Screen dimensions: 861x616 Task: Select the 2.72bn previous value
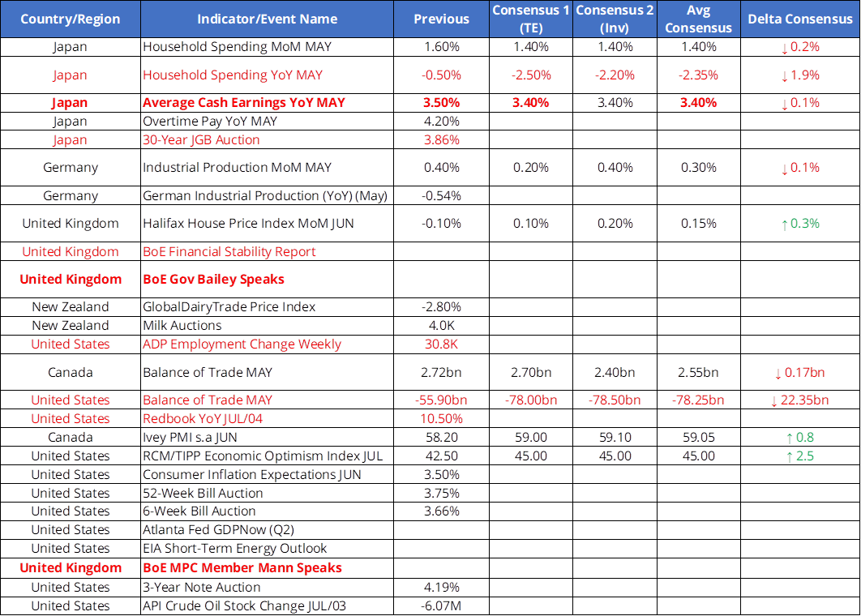tap(442, 372)
